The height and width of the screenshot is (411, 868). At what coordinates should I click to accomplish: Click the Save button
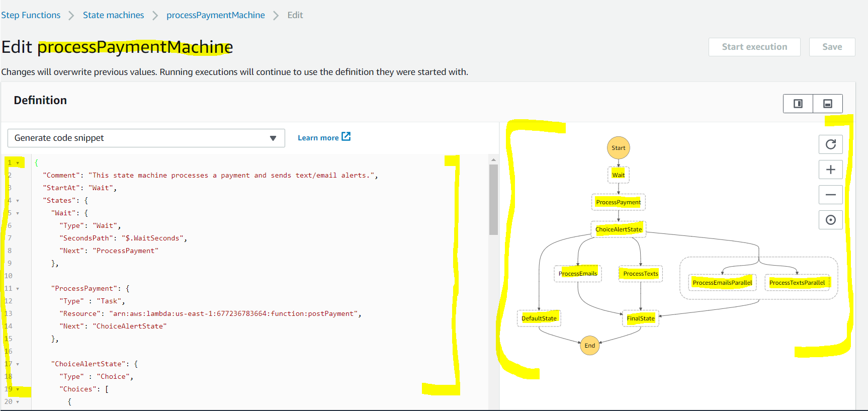click(832, 47)
